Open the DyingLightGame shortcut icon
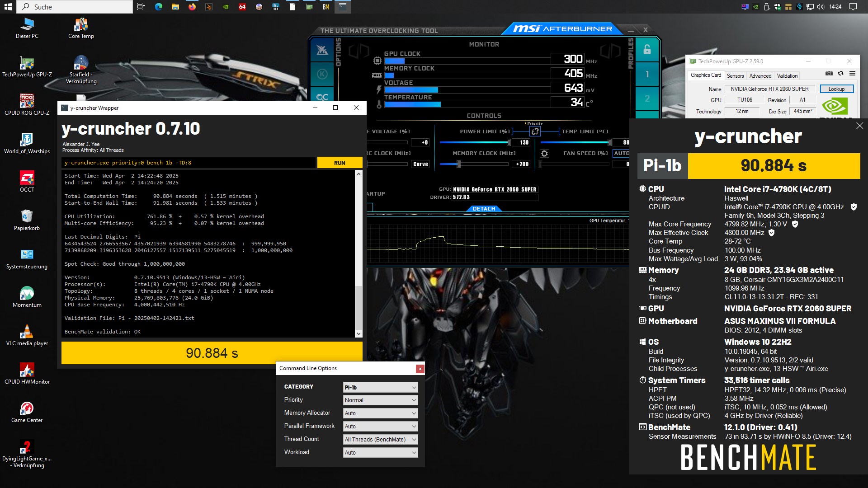The height and width of the screenshot is (488, 868). pos(27,453)
